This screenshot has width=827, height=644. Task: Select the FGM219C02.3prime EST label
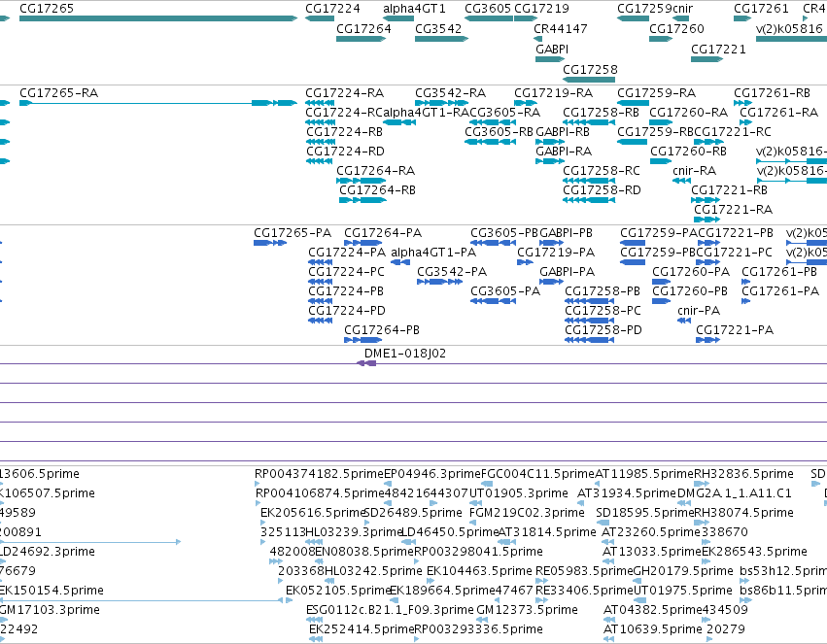(527, 513)
